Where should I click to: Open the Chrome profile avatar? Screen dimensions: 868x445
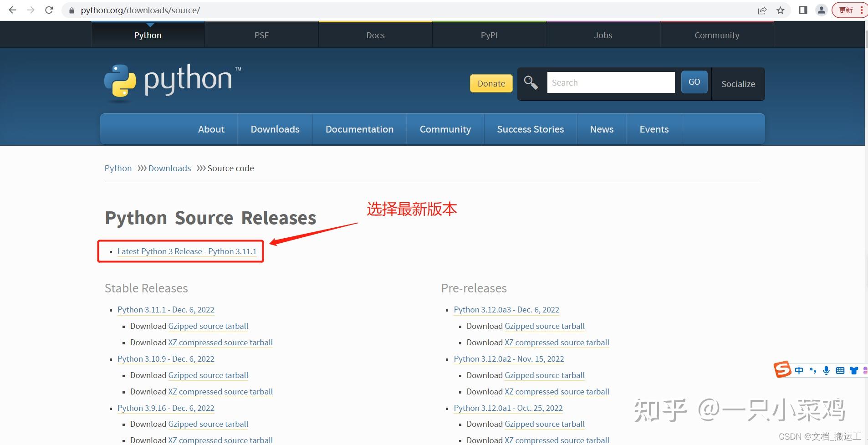(x=822, y=10)
